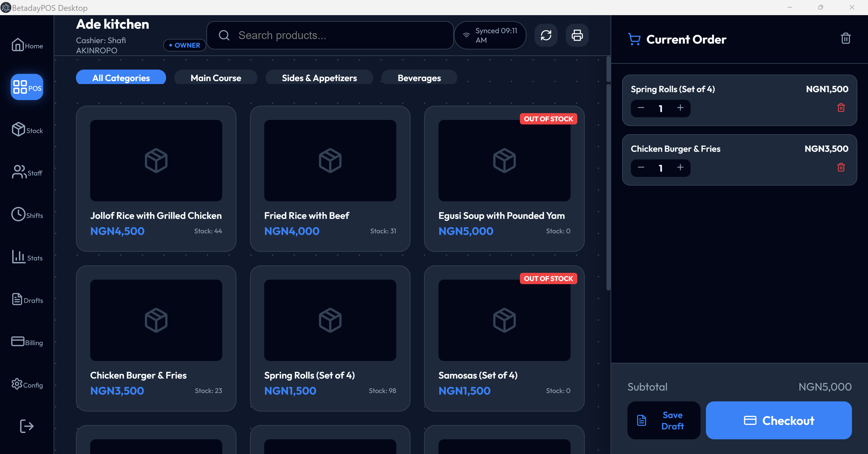Viewport: 868px width, 454px height.
Task: Open the Stock page in sidebar
Action: click(x=27, y=130)
